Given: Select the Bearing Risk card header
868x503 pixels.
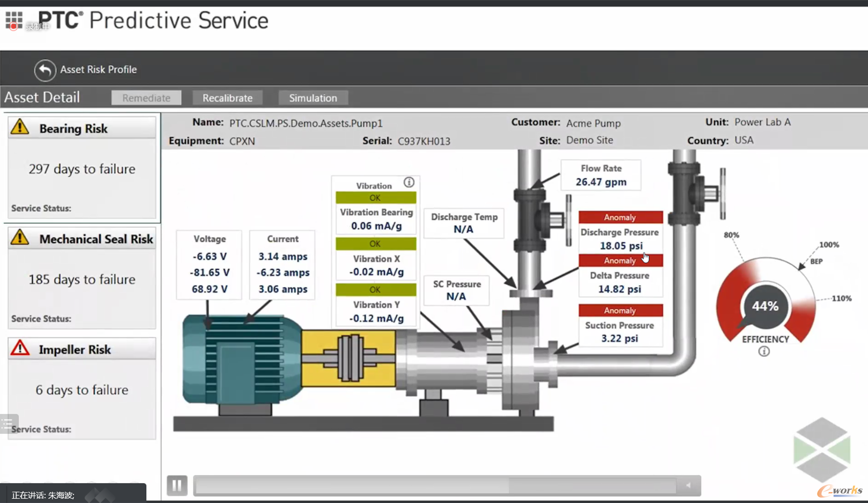Looking at the screenshot, I should click(82, 128).
